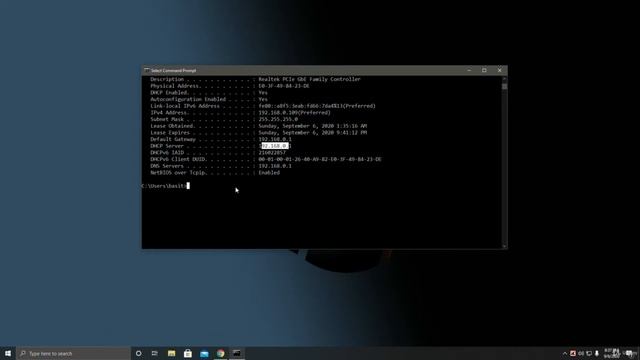Open Task View on the taskbar

click(155, 353)
